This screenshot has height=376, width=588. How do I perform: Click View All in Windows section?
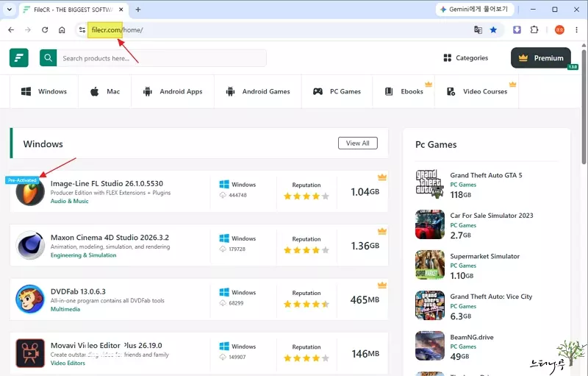358,143
